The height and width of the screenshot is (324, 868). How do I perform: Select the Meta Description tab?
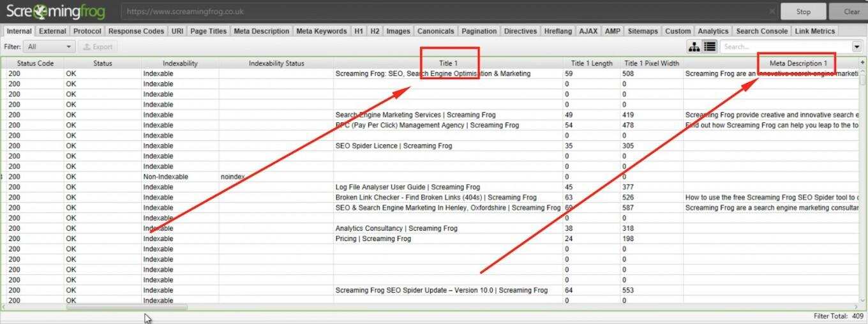[261, 31]
